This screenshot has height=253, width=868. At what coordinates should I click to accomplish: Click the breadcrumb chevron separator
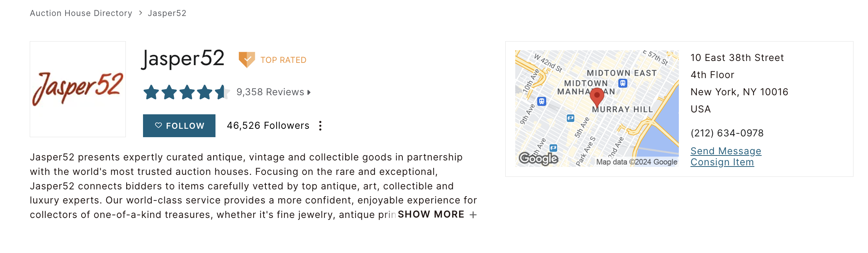[x=140, y=13]
